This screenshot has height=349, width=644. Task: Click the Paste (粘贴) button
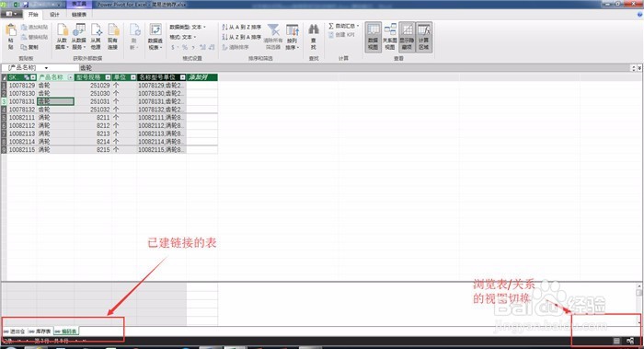point(11,36)
